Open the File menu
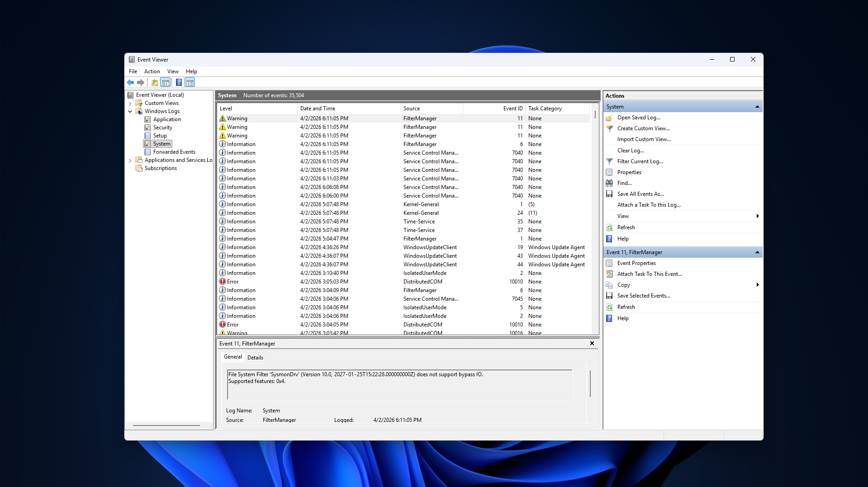The image size is (868, 487). (133, 71)
